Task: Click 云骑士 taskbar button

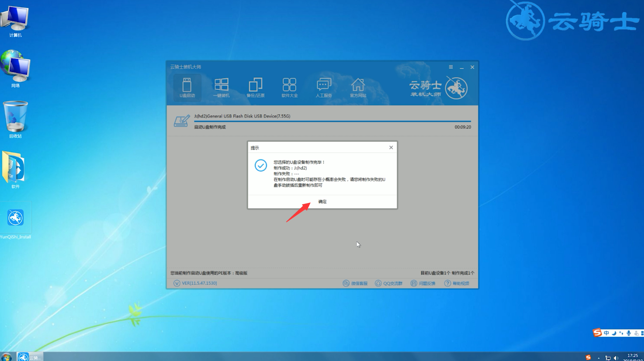Action: (30, 357)
